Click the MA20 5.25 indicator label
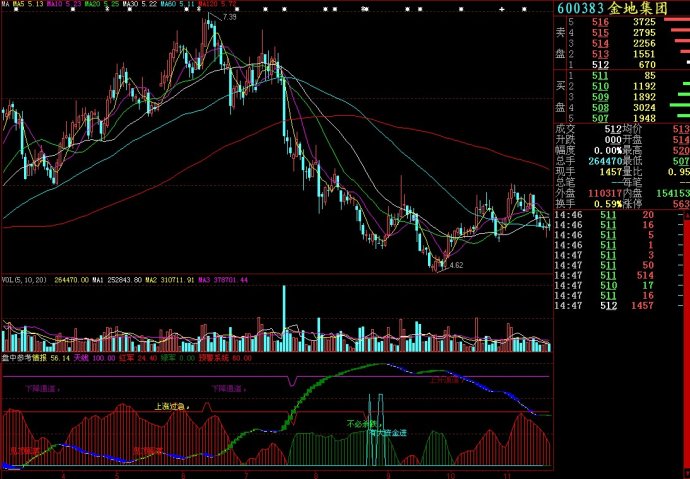The image size is (690, 479). 101,4
